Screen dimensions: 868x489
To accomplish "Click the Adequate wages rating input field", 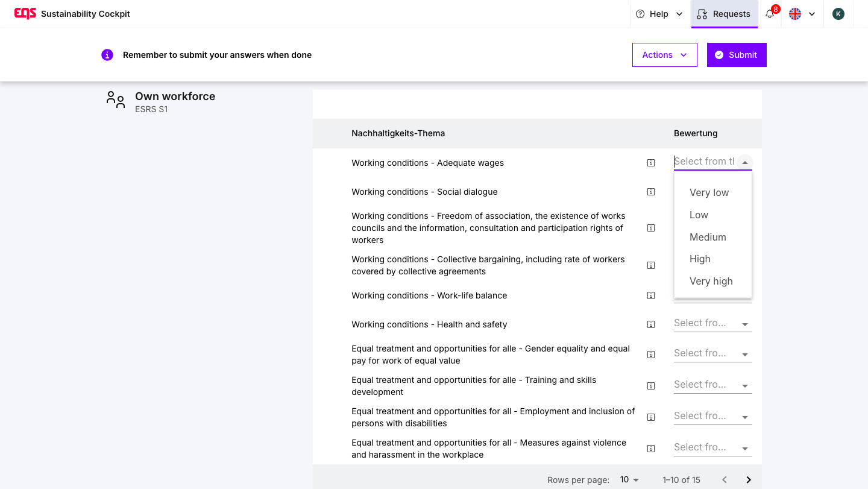I will click(x=704, y=162).
